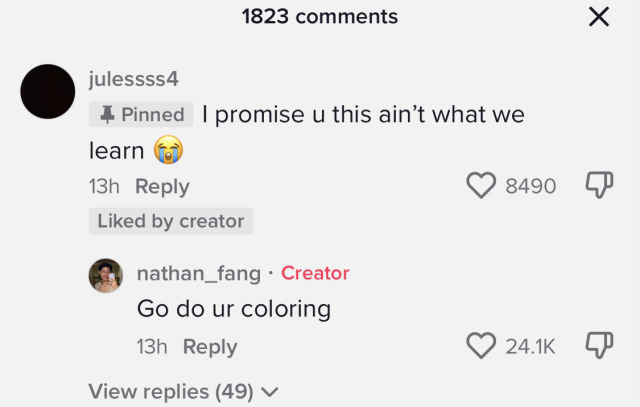This screenshot has height=407, width=640.
Task: Open julessss4's profile picture
Action: (48, 91)
